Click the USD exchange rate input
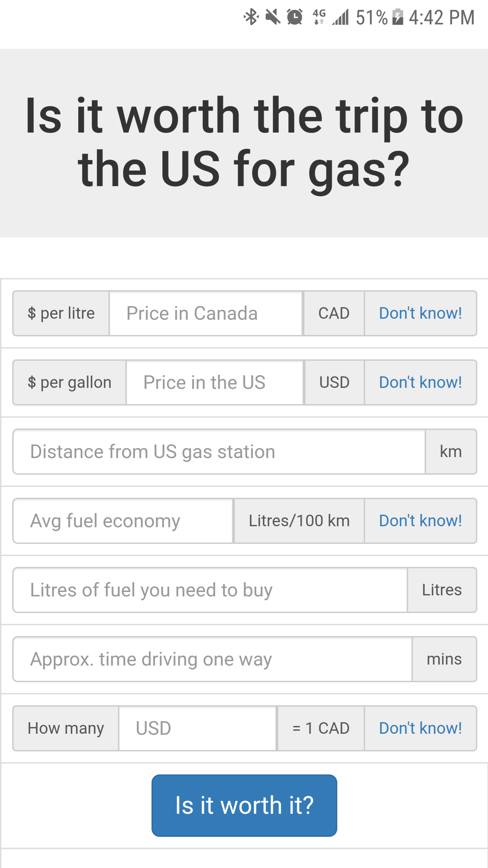 coord(198,728)
